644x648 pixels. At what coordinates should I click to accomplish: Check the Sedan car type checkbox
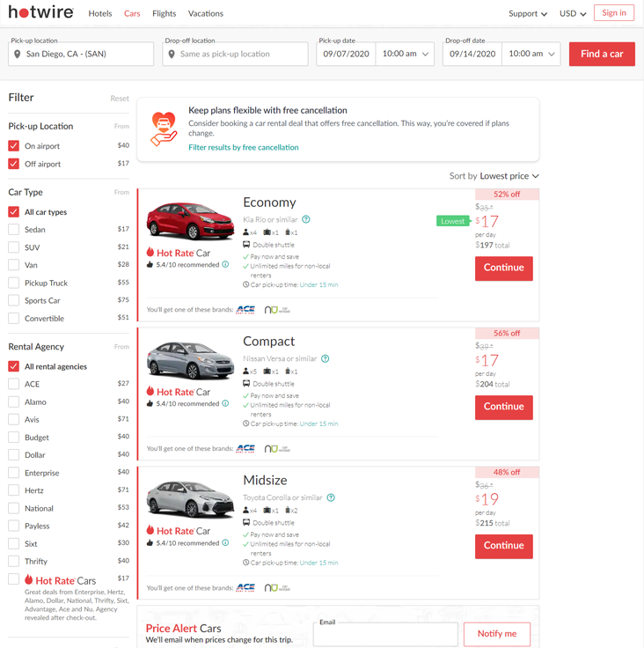pyautogui.click(x=13, y=230)
